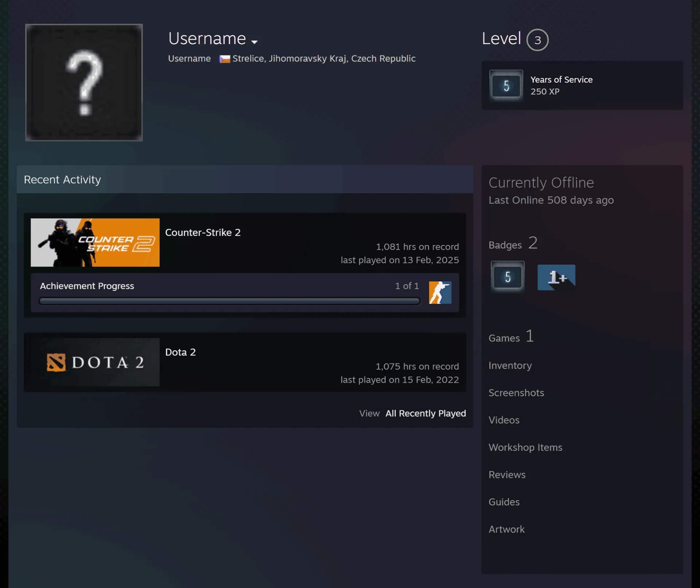The image size is (700, 588).
Task: Open the Years of Service badge icon in showcase
Action: tap(506, 86)
